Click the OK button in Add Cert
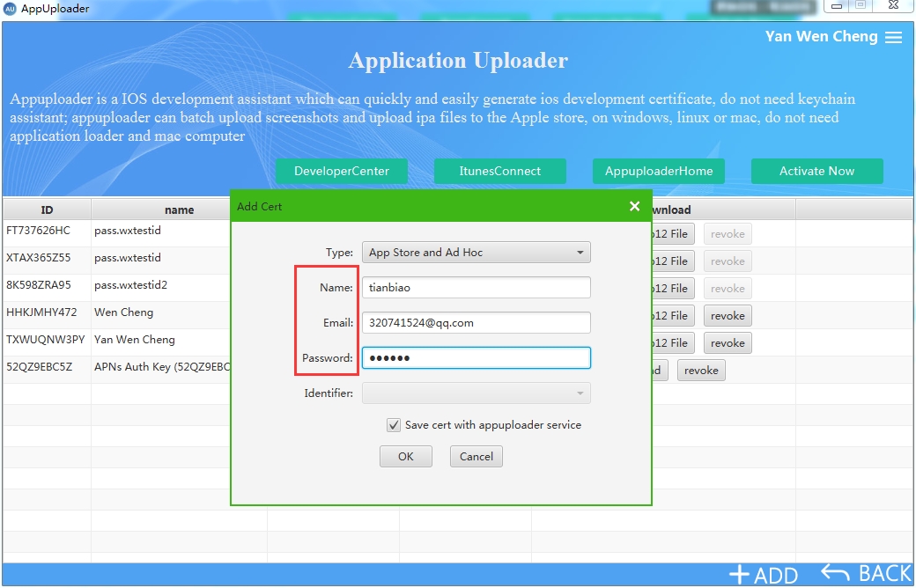Screen dimensions: 916x588 406,457
